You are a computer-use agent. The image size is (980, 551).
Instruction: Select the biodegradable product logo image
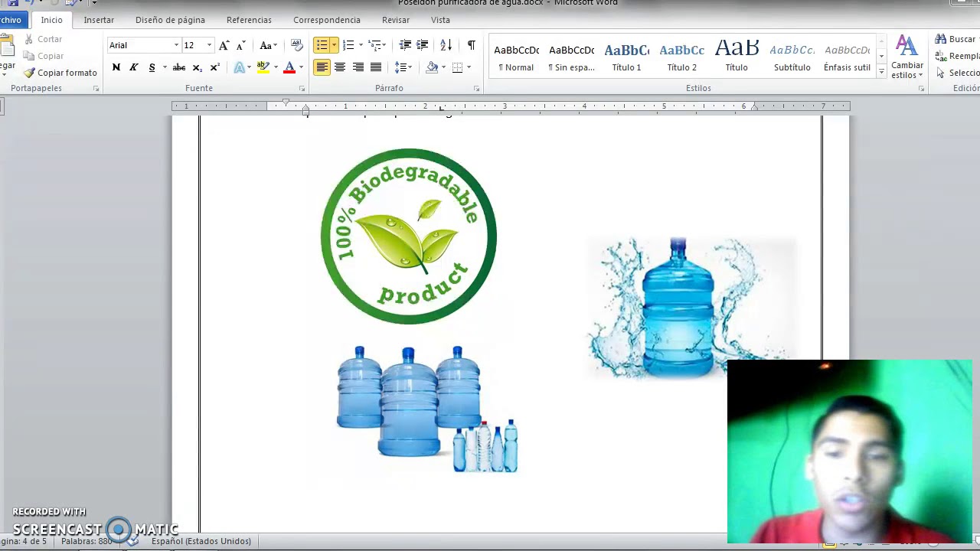[409, 236]
